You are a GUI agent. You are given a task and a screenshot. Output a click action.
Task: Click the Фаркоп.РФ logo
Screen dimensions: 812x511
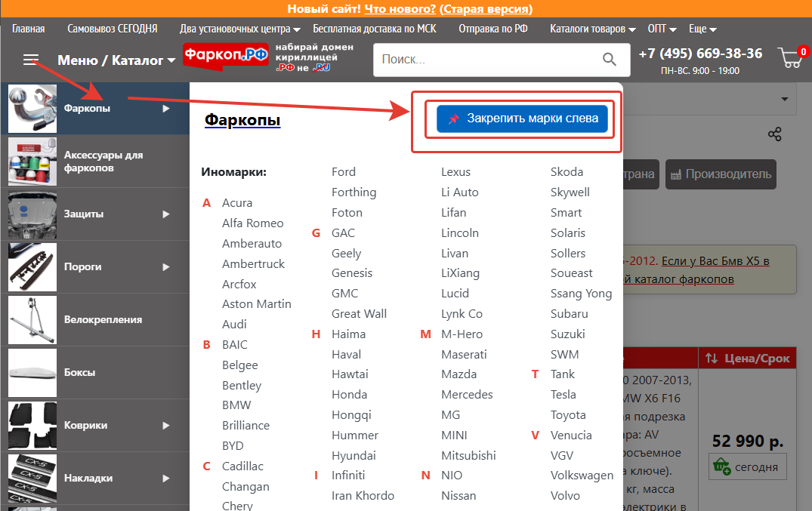[226, 55]
